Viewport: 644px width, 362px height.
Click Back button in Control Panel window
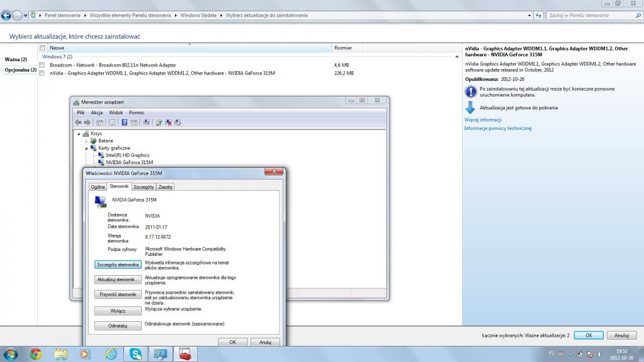[6, 16]
